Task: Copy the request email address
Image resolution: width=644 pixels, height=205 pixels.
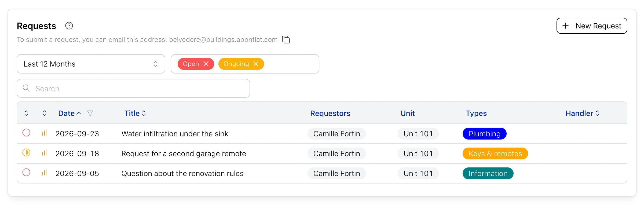Action: tap(286, 39)
